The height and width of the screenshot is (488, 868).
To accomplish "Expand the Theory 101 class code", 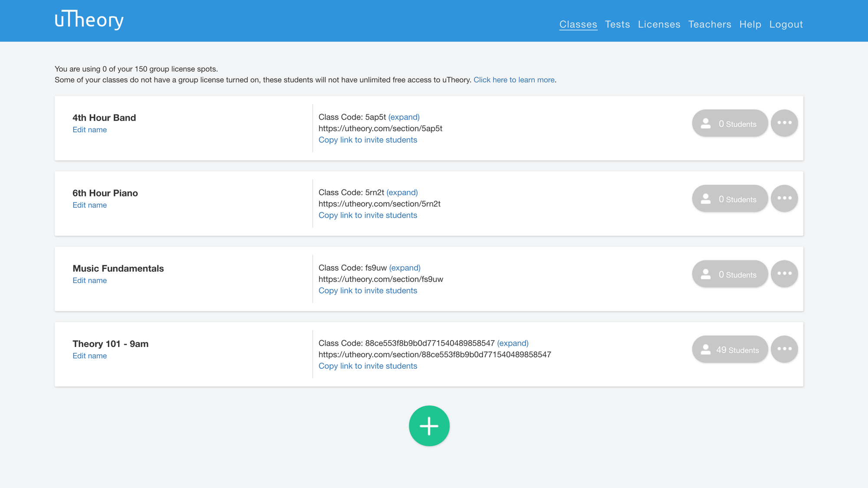I will (513, 344).
